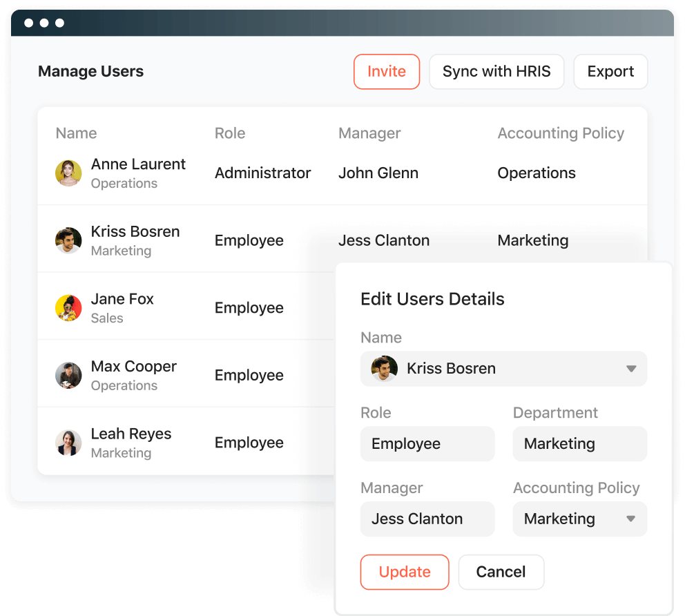Viewport: 685px width, 616px height.
Task: Select Leah Reyes's avatar
Action: point(68,443)
